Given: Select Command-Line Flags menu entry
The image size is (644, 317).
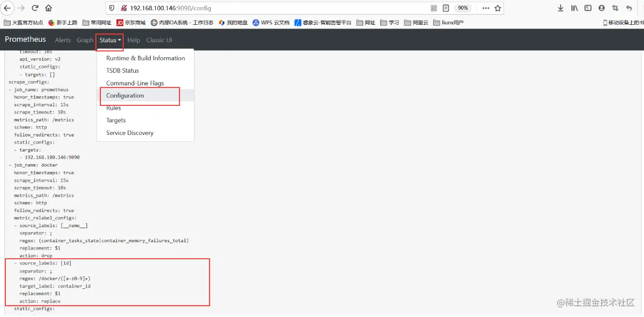Looking at the screenshot, I should coord(145,83).
